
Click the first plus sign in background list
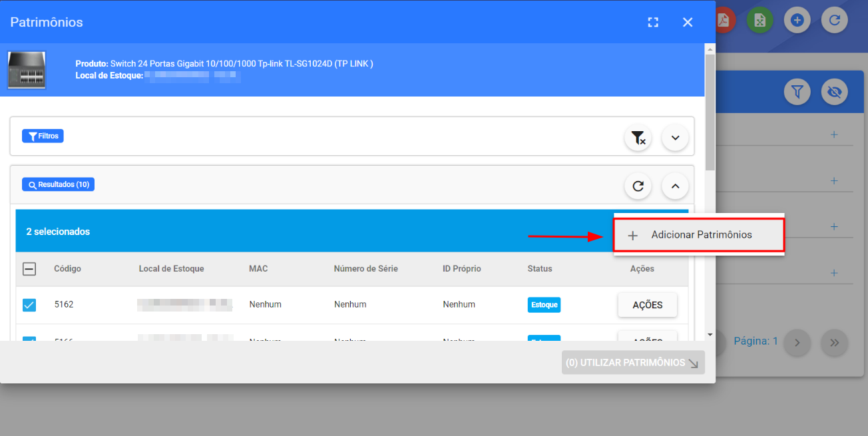click(x=834, y=134)
